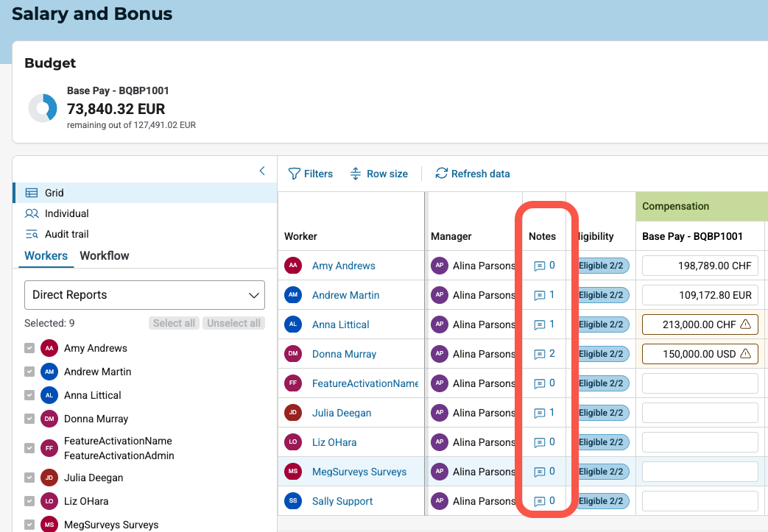Viewport: 768px width, 532px height.
Task: Click the Row size icon
Action: coord(356,174)
